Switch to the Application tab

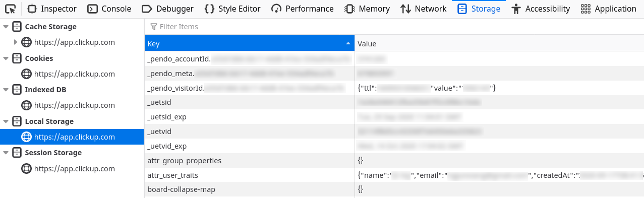click(x=609, y=9)
